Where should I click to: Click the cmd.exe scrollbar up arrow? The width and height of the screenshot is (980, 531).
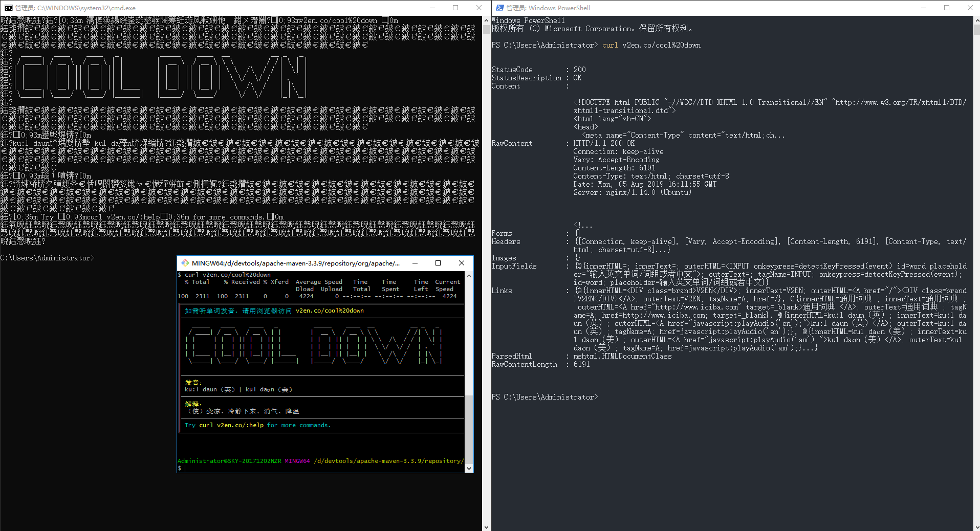tap(486, 20)
